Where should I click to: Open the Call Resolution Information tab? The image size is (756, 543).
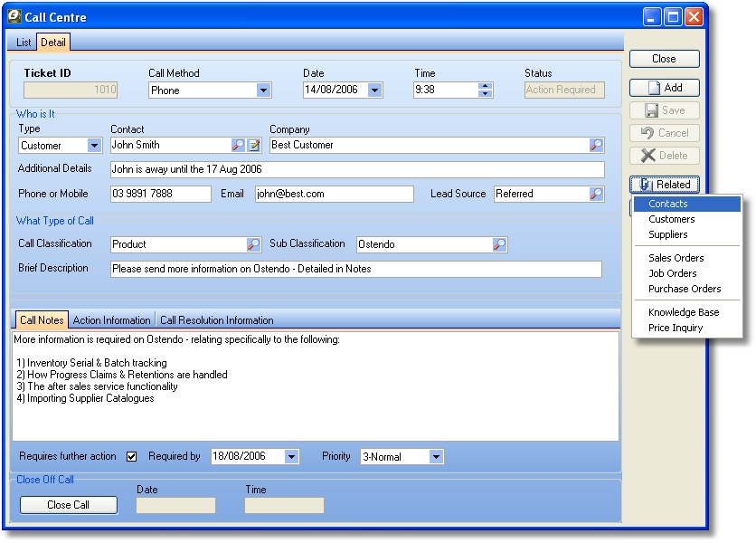(216, 320)
